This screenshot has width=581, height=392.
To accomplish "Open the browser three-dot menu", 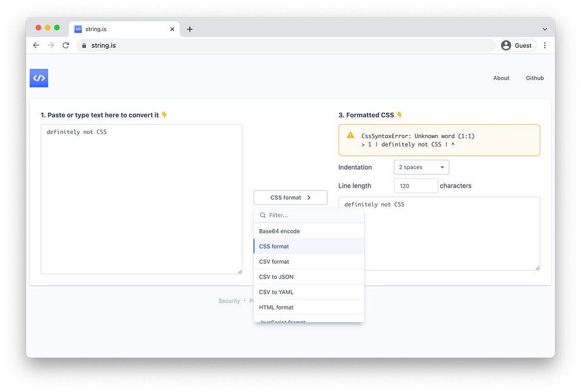I will coord(545,45).
